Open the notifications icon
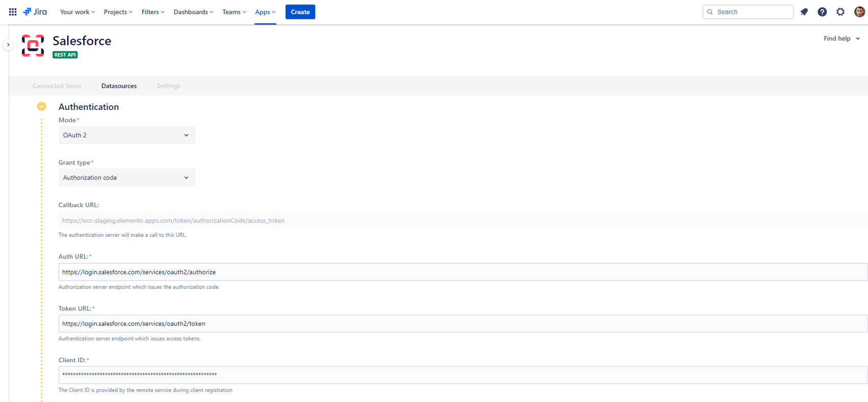Screen dimensions: 868x402 coord(804,12)
